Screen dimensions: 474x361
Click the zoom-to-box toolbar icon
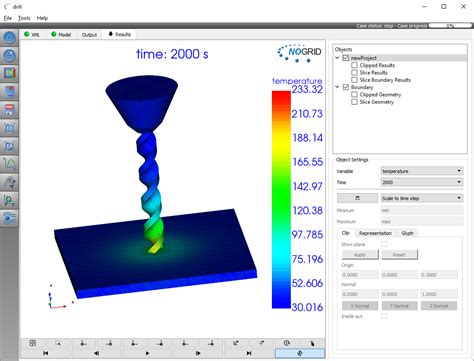[58, 343]
